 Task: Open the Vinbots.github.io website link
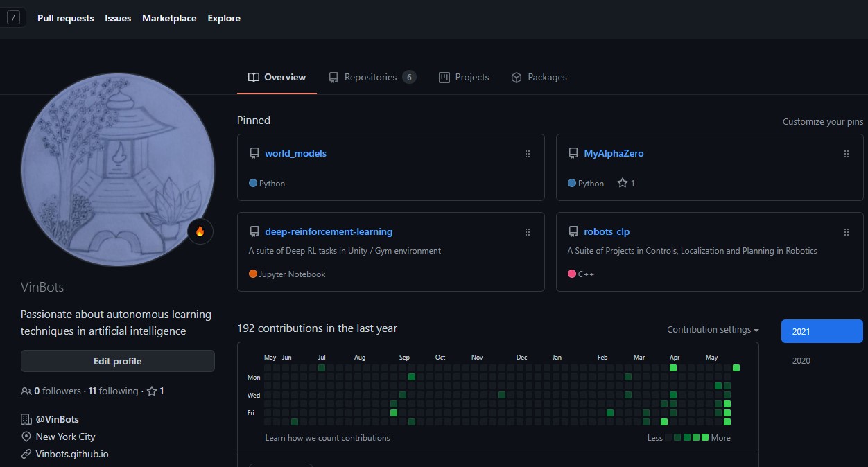click(72, 455)
